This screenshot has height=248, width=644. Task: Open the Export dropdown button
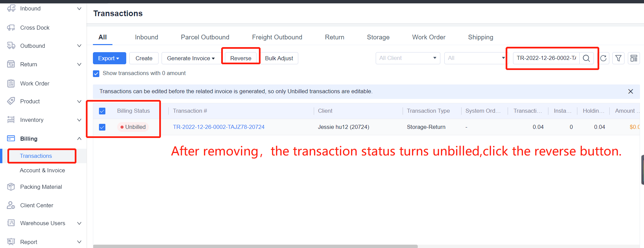(x=109, y=58)
